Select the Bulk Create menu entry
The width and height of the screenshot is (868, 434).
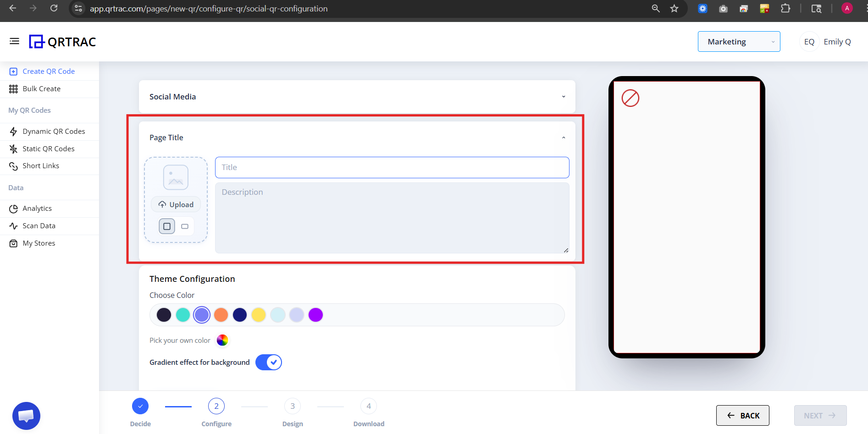[41, 88]
